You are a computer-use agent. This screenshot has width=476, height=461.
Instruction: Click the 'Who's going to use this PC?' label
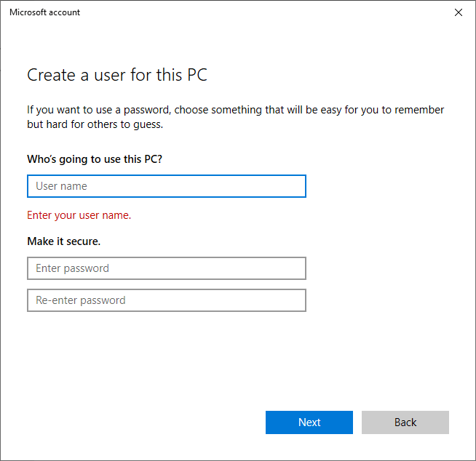tap(95, 159)
